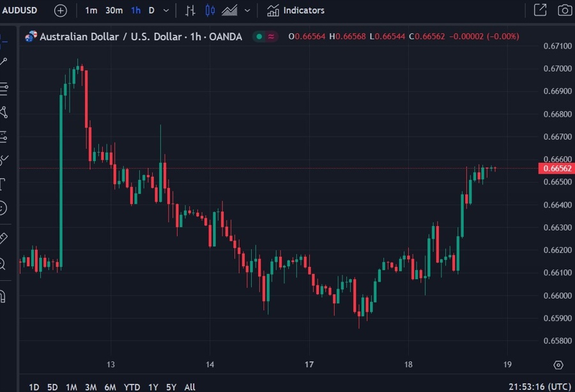Set date range to 6M
The image size is (575, 392).
(x=110, y=388)
